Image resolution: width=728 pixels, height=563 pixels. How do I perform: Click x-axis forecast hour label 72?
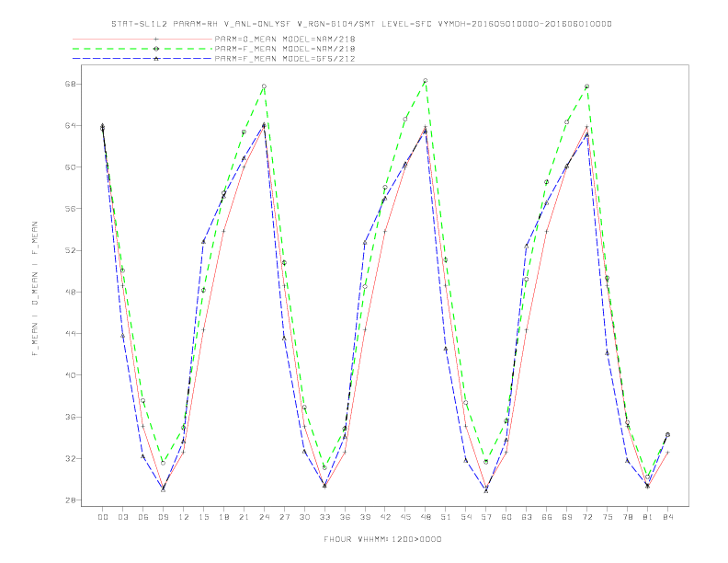coord(586,517)
